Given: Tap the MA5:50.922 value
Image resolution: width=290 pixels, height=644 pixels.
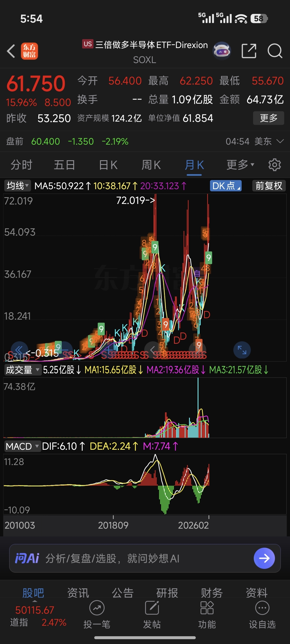Looking at the screenshot, I should (62, 186).
